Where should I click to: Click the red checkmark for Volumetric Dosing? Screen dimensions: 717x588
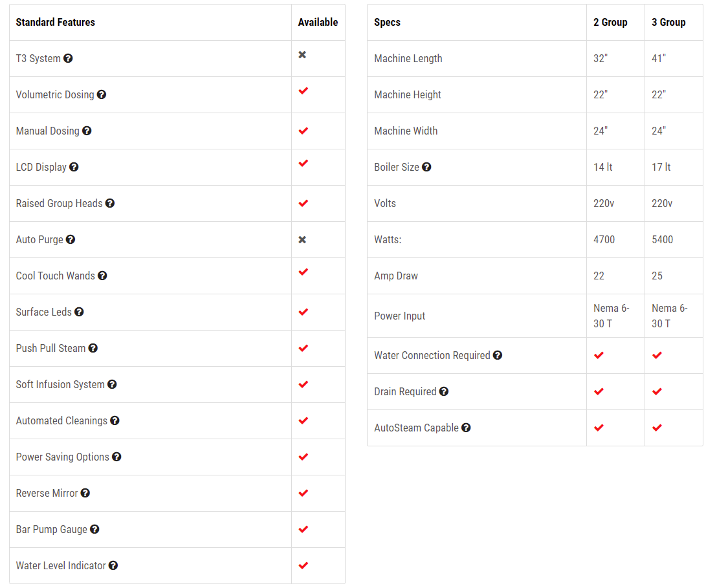click(x=303, y=91)
